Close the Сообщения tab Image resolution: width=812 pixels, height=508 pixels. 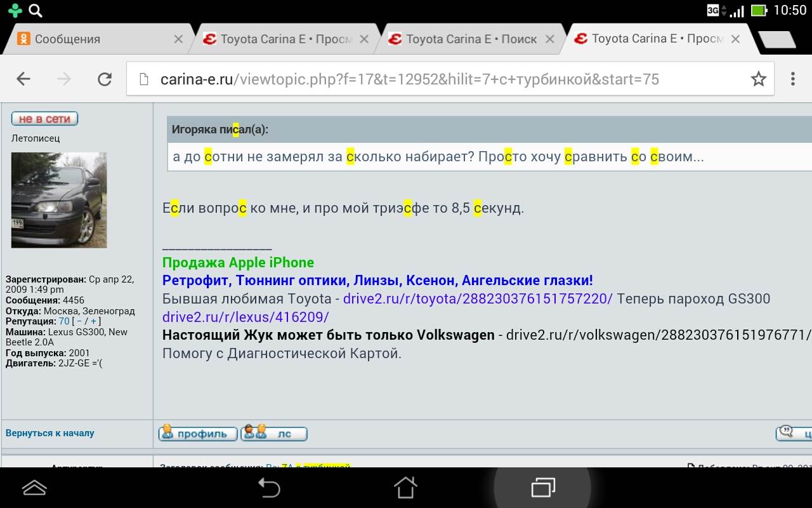(x=178, y=39)
